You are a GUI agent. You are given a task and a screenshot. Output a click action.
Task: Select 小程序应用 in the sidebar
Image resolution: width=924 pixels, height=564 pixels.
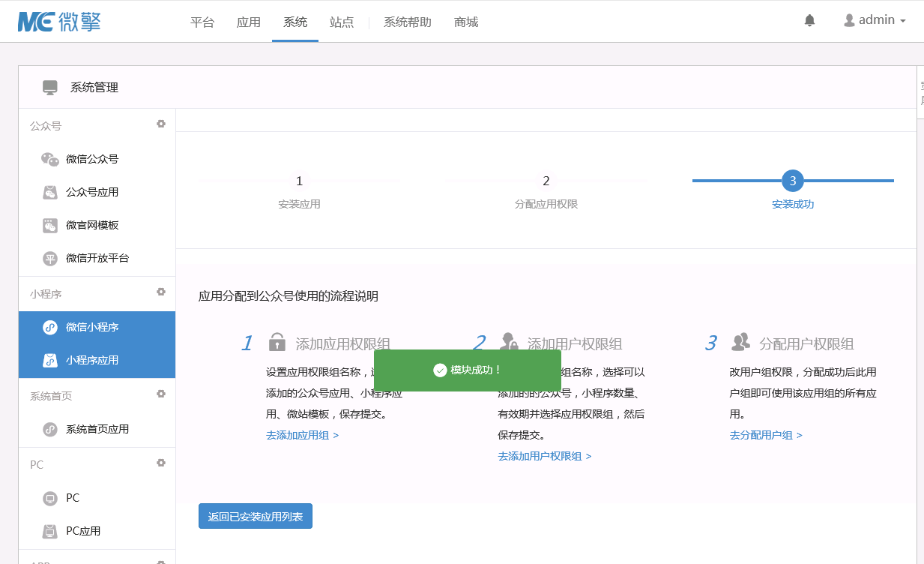[97, 361]
